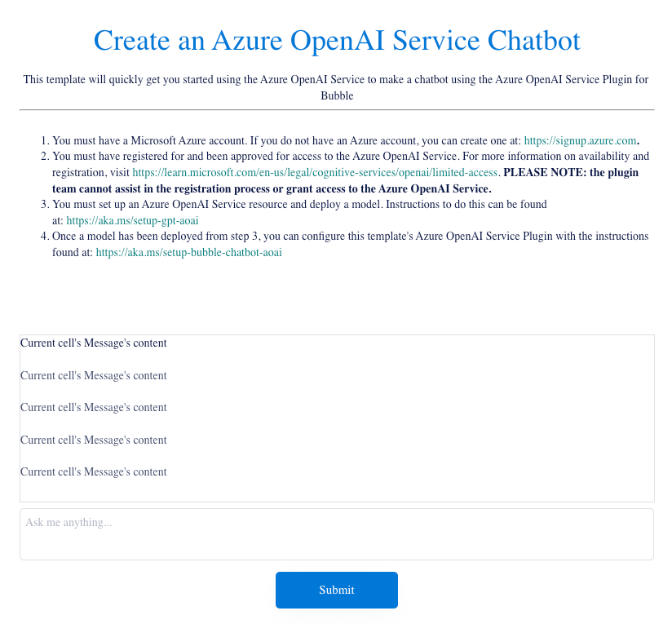The image size is (672, 624).
Task: Open the Azure OpenAI limited-access registration link
Action: [314, 172]
